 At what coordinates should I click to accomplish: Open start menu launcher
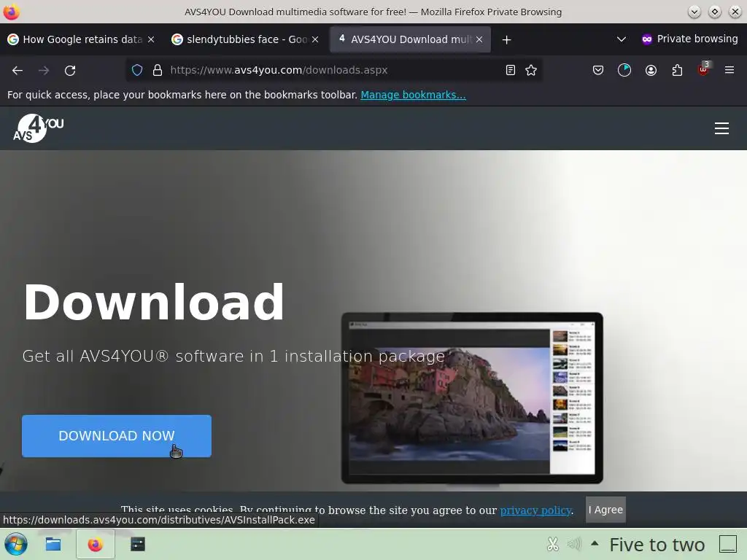16,544
